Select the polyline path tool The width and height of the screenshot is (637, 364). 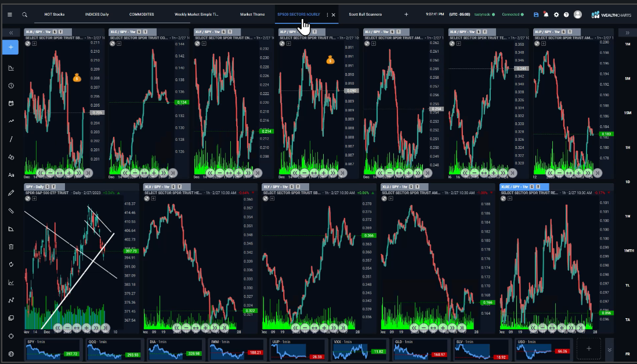(x=11, y=300)
